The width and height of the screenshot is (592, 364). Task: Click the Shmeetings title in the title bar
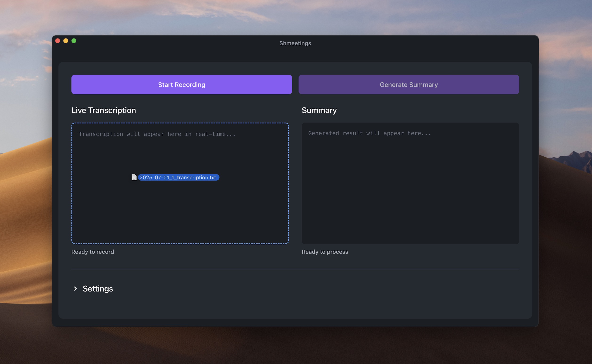coord(295,43)
